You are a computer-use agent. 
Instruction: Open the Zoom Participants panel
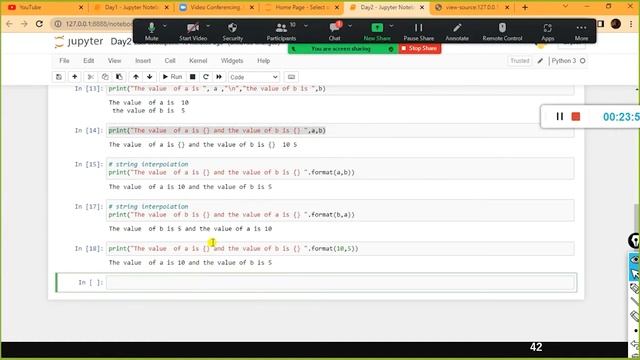click(281, 31)
